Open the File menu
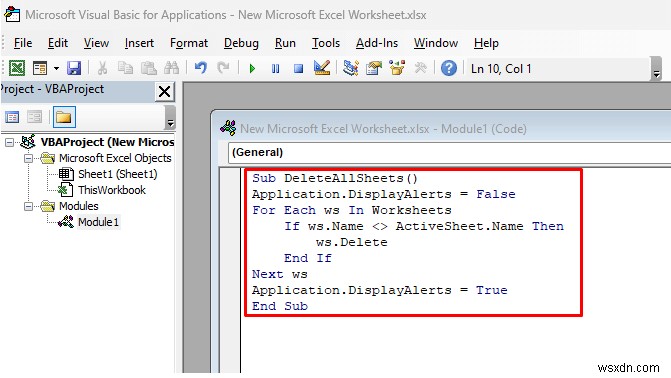Viewport: 671px width, 378px height. (23, 43)
